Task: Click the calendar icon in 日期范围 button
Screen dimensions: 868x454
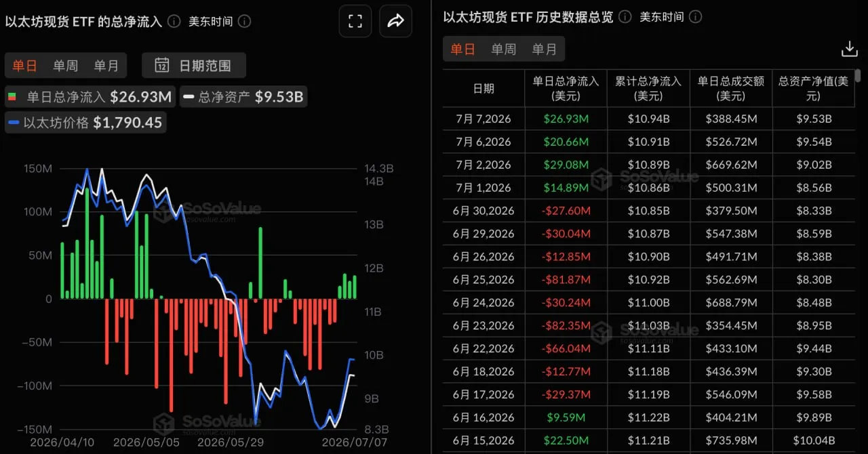Action: [162, 66]
